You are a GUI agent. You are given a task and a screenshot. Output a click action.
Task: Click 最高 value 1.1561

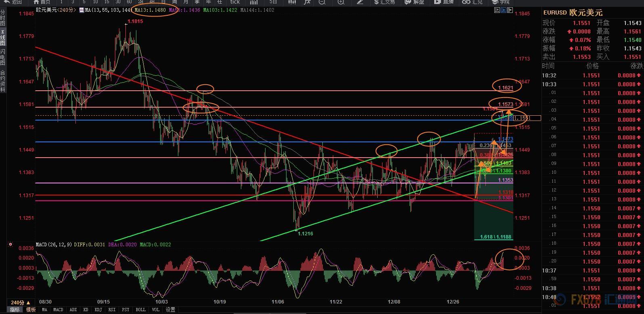pyautogui.click(x=632, y=31)
